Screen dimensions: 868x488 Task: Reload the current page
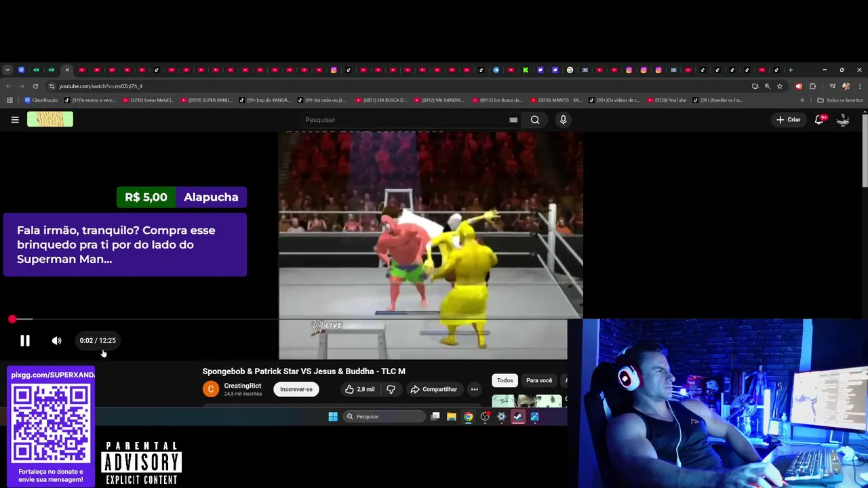pos(36,86)
